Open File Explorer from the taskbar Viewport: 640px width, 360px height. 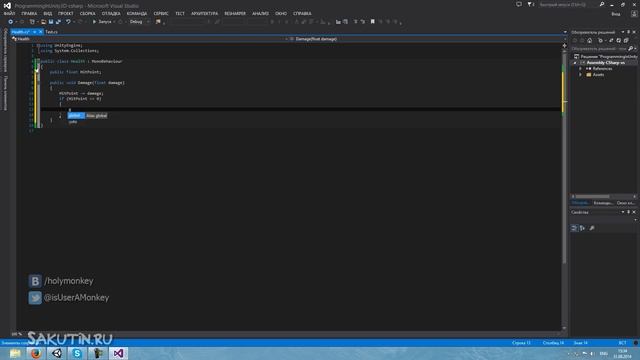[15, 353]
